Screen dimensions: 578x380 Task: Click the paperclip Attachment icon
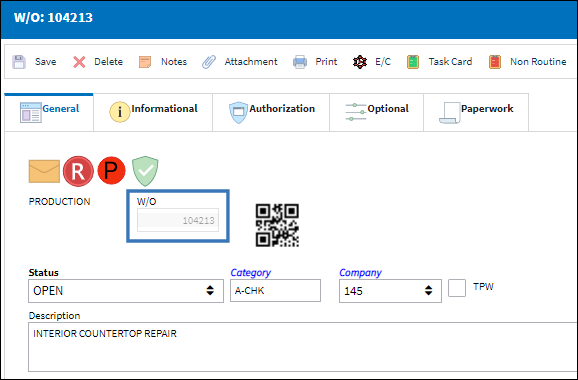(x=209, y=62)
